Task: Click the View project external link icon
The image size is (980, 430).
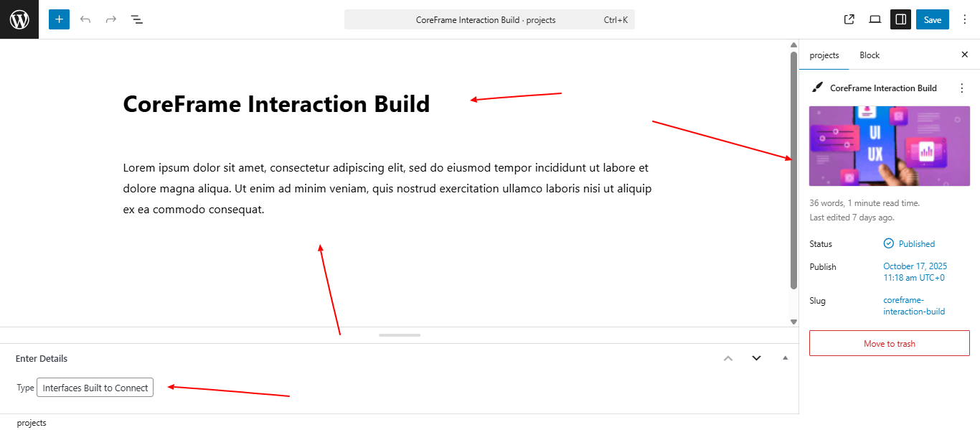Action: (849, 19)
